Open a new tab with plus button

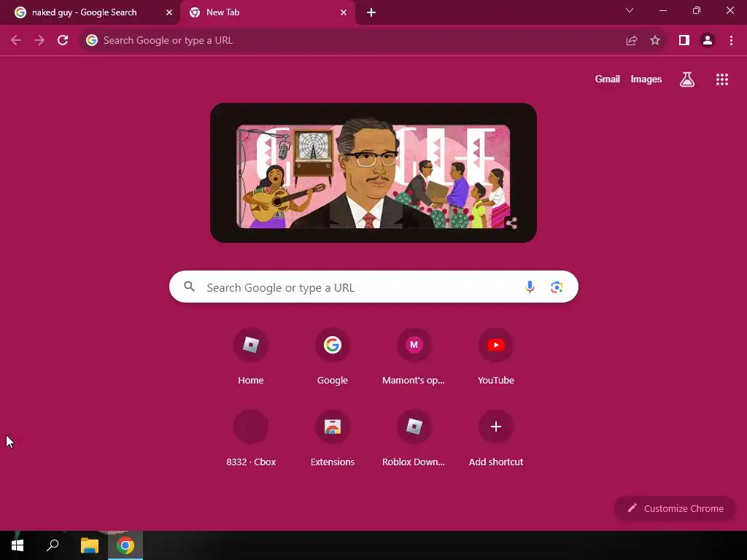pyautogui.click(x=371, y=12)
